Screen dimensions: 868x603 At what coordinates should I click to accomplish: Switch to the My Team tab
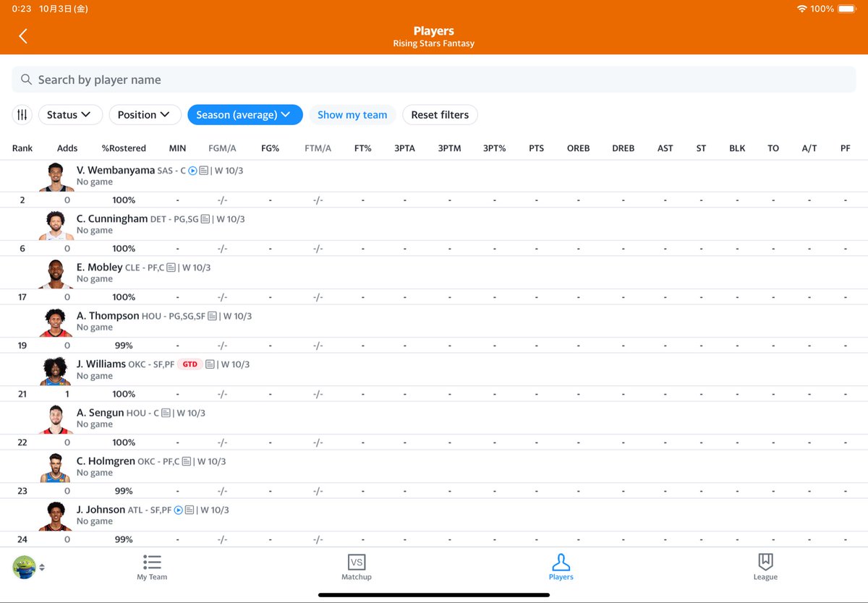coord(152,568)
